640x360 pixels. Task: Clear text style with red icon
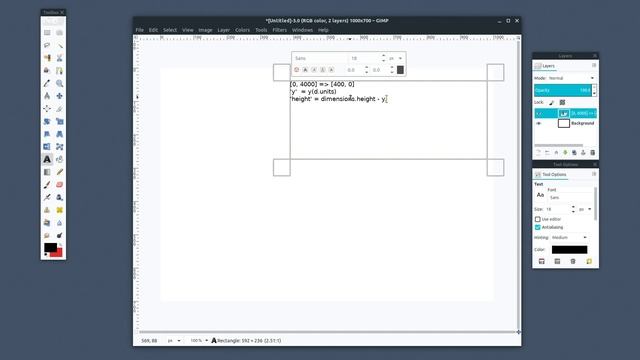297,70
